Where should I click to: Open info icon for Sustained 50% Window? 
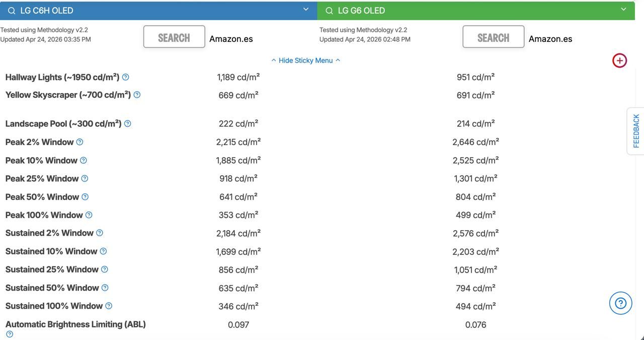coord(105,288)
